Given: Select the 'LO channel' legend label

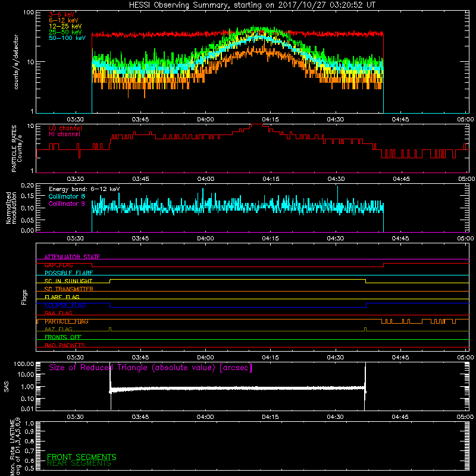Looking at the screenshot, I should point(65,128).
